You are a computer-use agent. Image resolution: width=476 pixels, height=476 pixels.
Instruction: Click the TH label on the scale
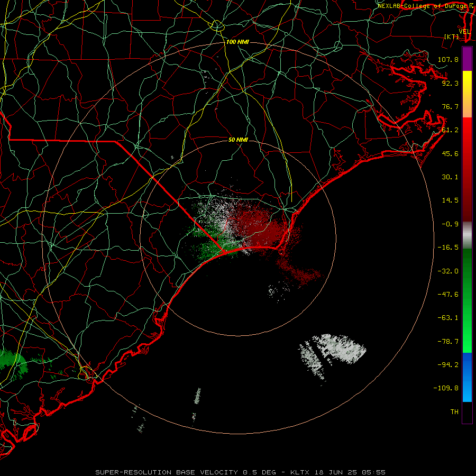click(x=454, y=412)
